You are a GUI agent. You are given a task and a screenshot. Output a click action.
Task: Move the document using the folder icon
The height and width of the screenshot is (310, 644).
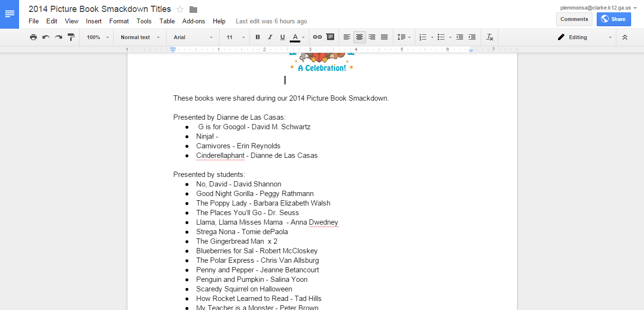coord(193,10)
